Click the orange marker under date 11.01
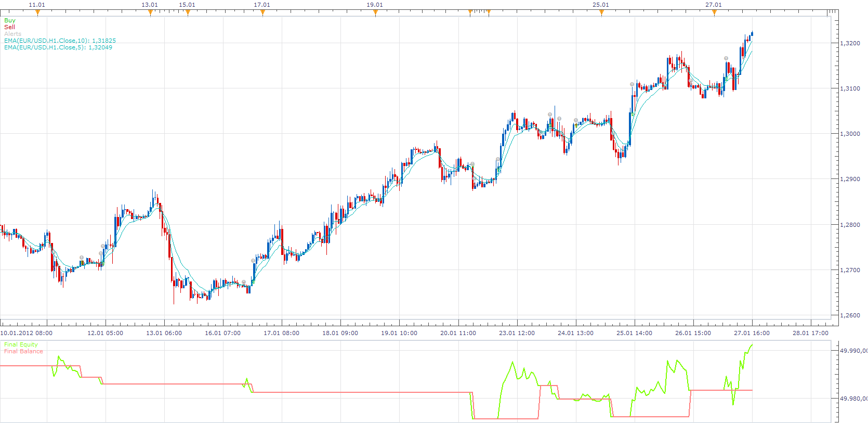Image resolution: width=868 pixels, height=423 pixels. pyautogui.click(x=37, y=12)
